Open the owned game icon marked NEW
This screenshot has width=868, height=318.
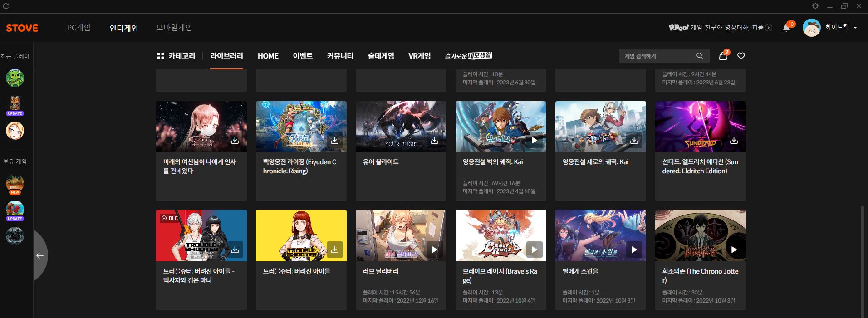tap(15, 184)
